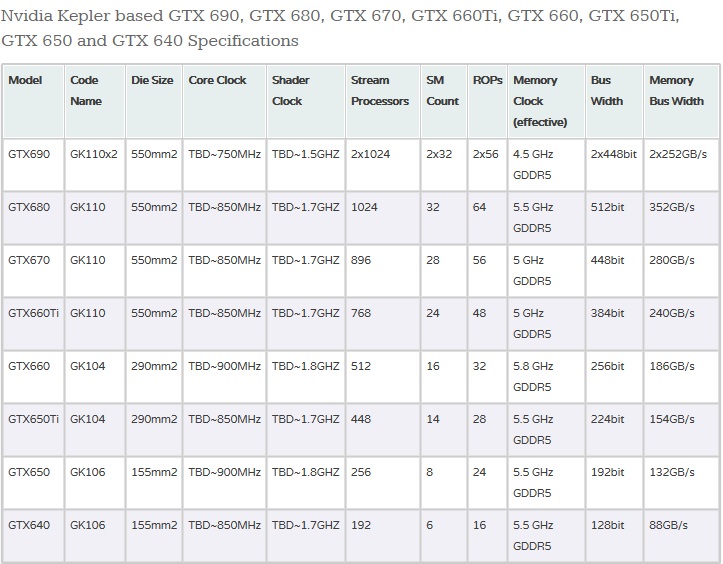Select the GTX670 model cell
This screenshot has height=564, width=723.
pyautogui.click(x=33, y=271)
